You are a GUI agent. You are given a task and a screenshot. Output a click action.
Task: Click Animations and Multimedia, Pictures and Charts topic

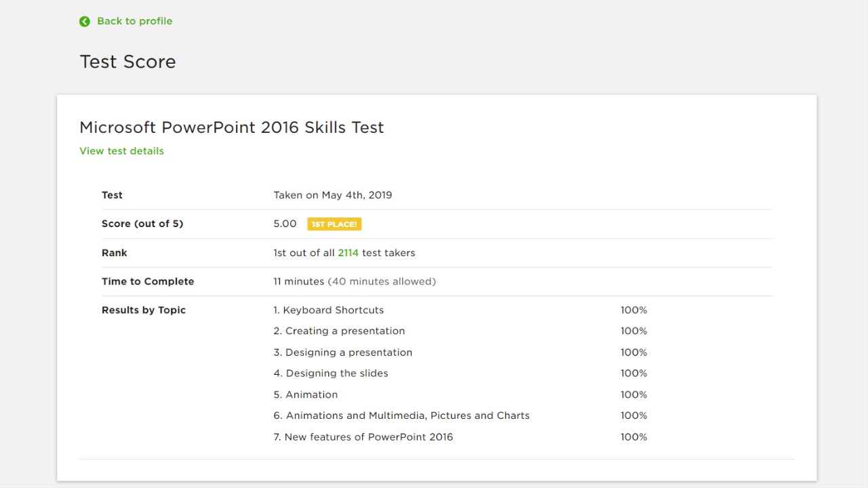[x=401, y=415]
